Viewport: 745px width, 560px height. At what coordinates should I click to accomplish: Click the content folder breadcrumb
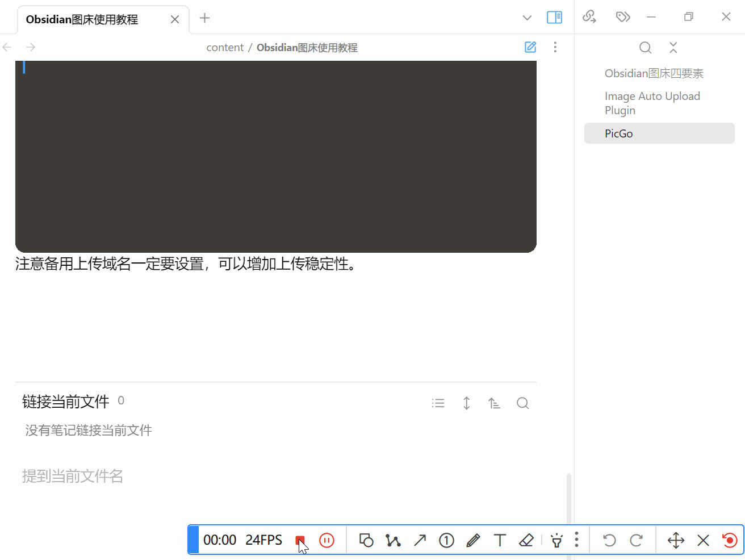pos(225,47)
